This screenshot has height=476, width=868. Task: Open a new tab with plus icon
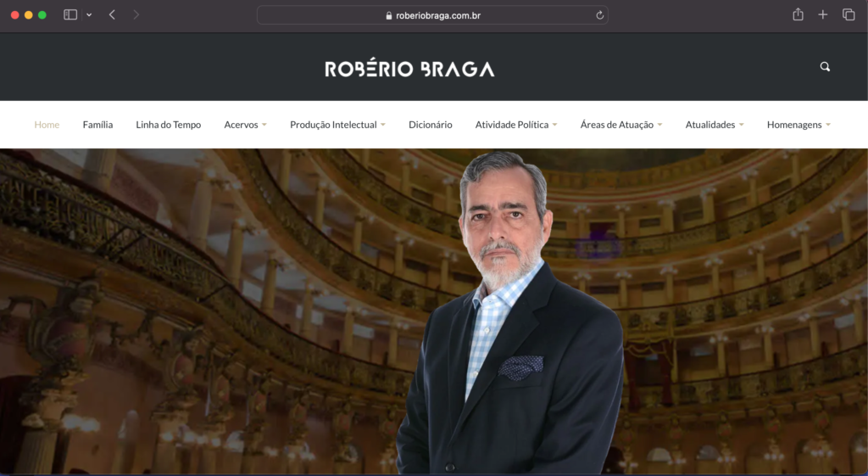click(823, 15)
